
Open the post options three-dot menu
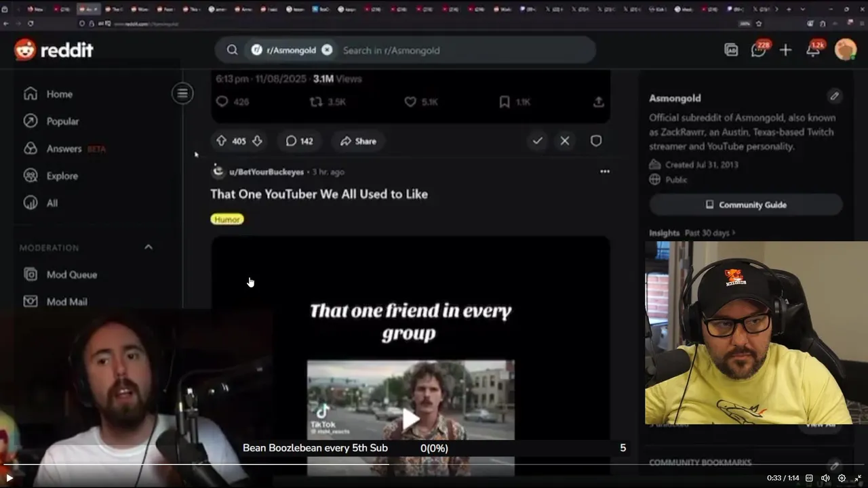[605, 171]
